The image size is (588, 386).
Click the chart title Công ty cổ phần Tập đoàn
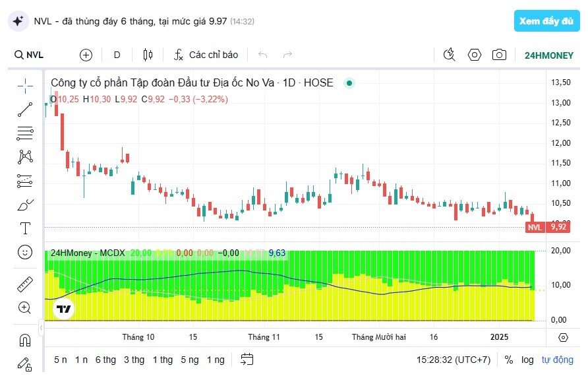click(192, 82)
